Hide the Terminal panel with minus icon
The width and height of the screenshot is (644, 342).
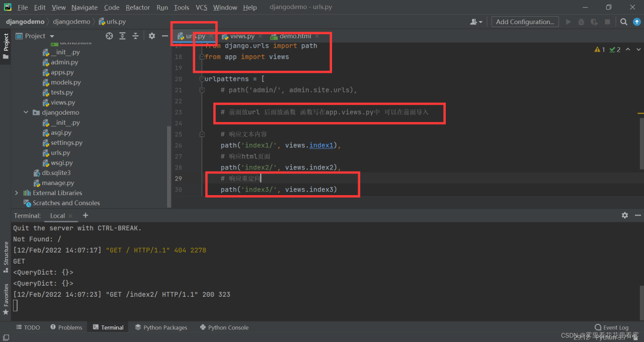(638, 215)
